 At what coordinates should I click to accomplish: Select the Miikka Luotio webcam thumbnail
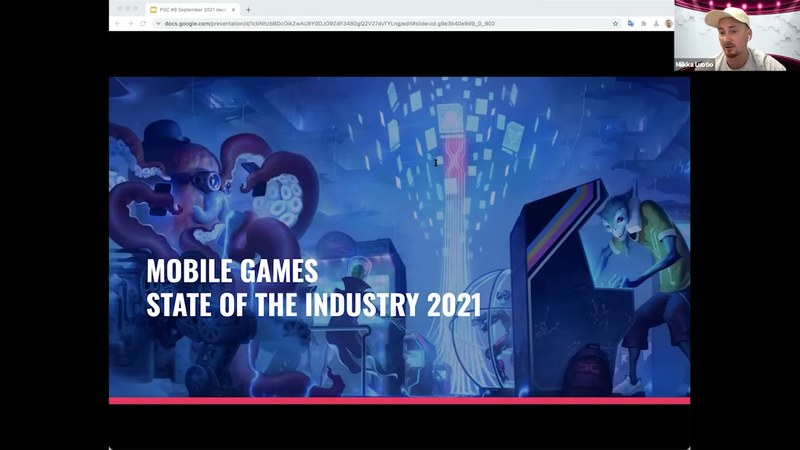pyautogui.click(x=737, y=35)
